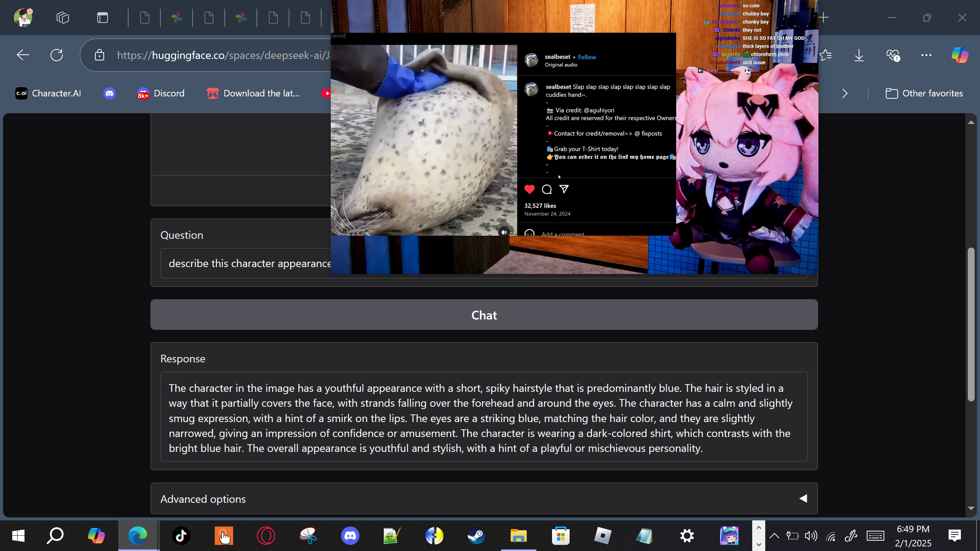Show hidden system tray icons
This screenshot has height=551, width=980.
click(x=774, y=536)
